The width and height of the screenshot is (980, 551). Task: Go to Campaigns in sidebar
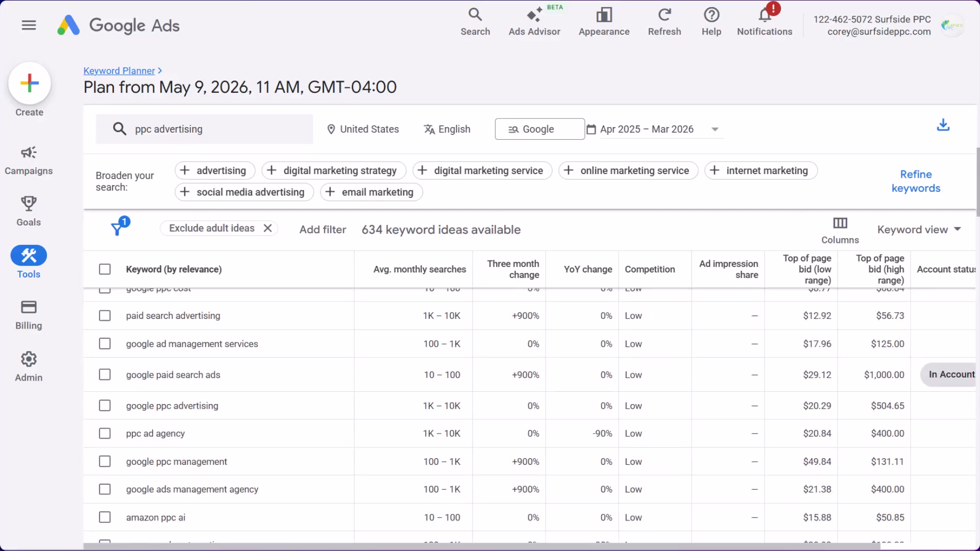coord(29,160)
